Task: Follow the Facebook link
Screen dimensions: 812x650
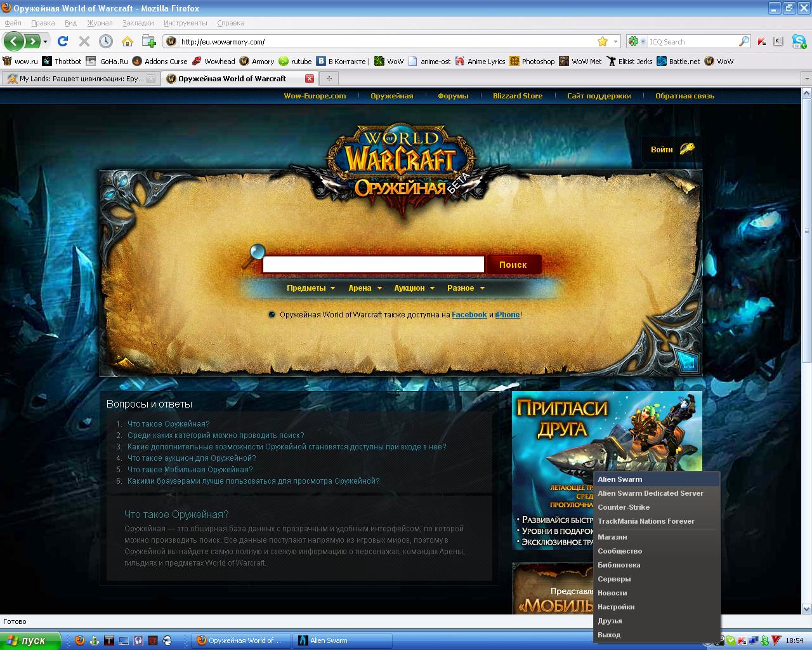Action: pos(469,315)
